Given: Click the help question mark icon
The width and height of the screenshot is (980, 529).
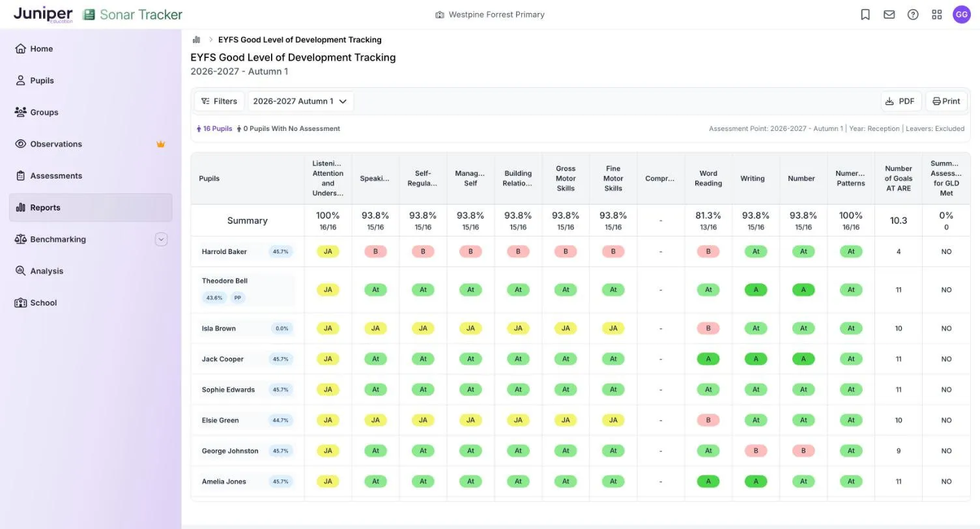Looking at the screenshot, I should [x=913, y=14].
